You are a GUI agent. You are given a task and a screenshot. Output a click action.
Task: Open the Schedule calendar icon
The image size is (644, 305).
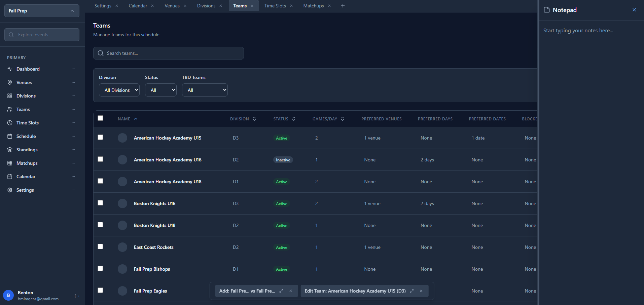click(x=10, y=136)
